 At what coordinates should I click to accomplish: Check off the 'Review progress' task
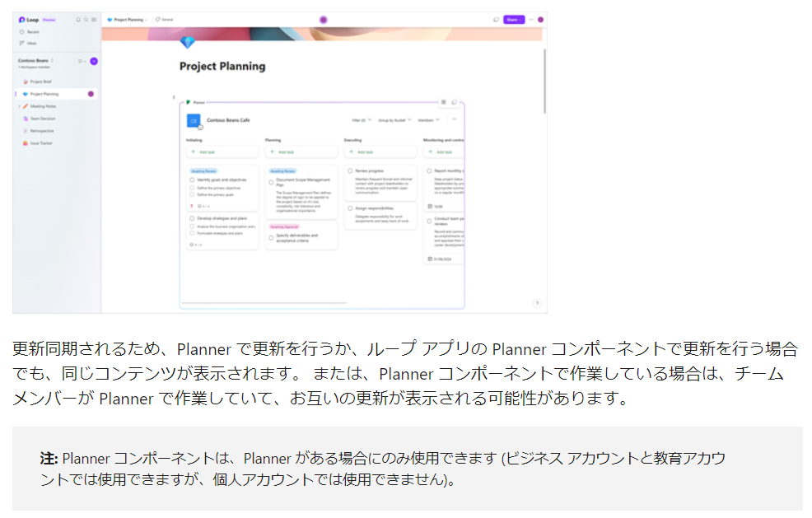[x=350, y=170]
